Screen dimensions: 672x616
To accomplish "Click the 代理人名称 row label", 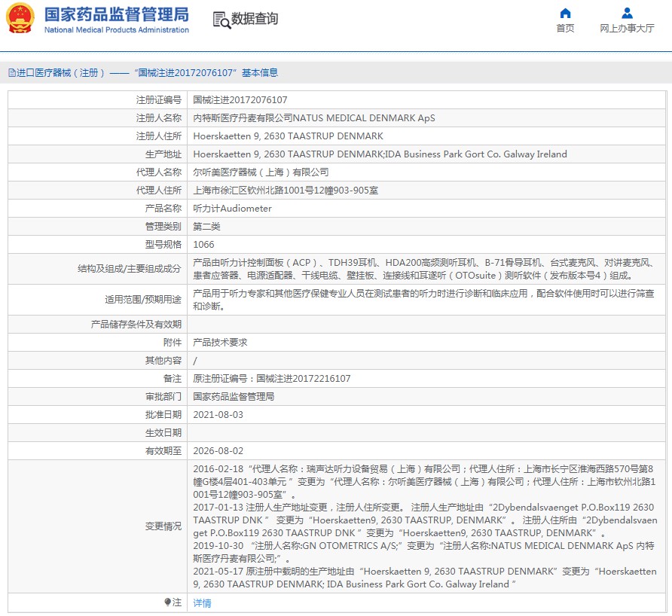I will tap(159, 172).
